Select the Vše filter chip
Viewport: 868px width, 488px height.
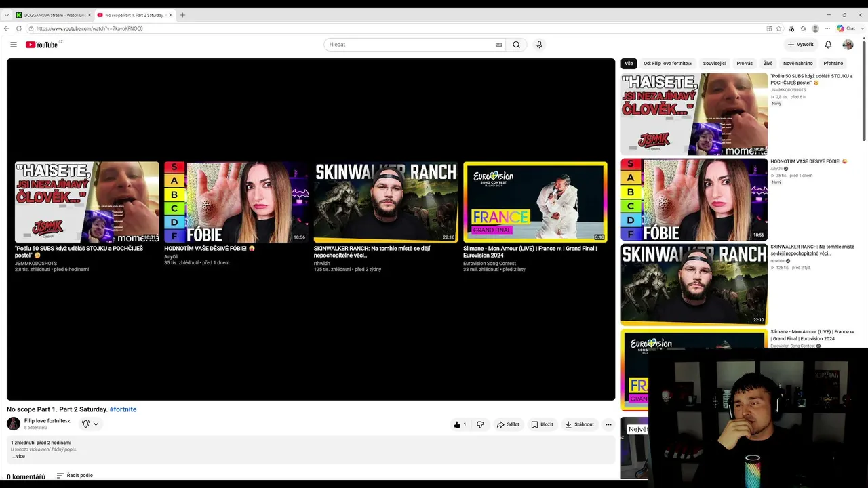tap(629, 64)
